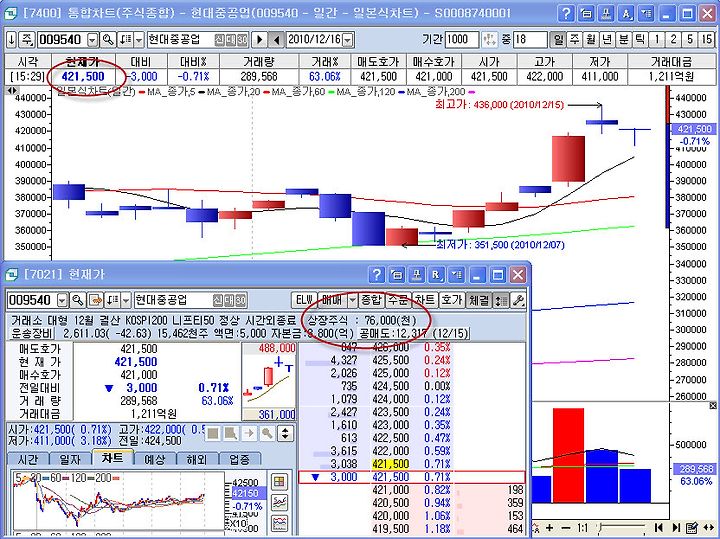
Task: Click the zoom-out minus icon under volume chart
Action: coord(565,528)
